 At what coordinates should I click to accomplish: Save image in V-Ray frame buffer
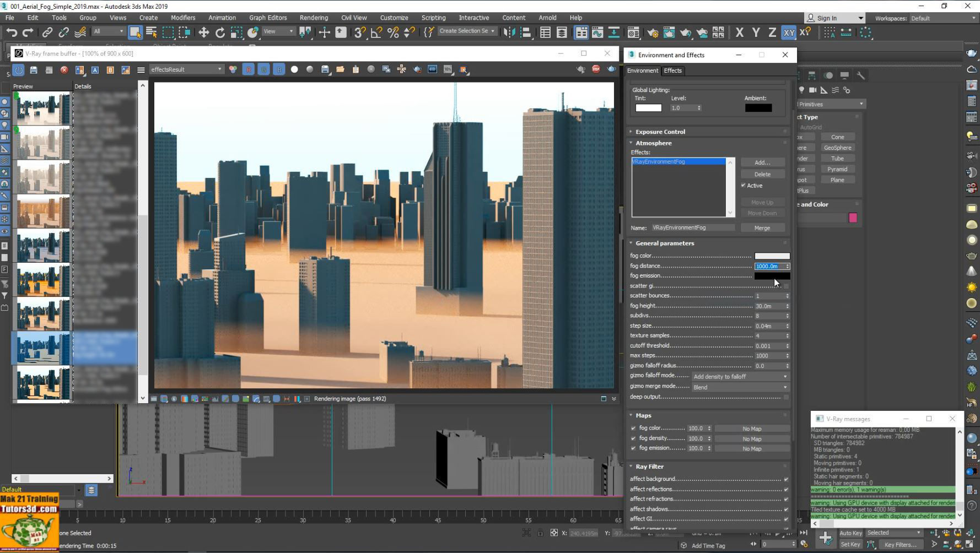[325, 69]
